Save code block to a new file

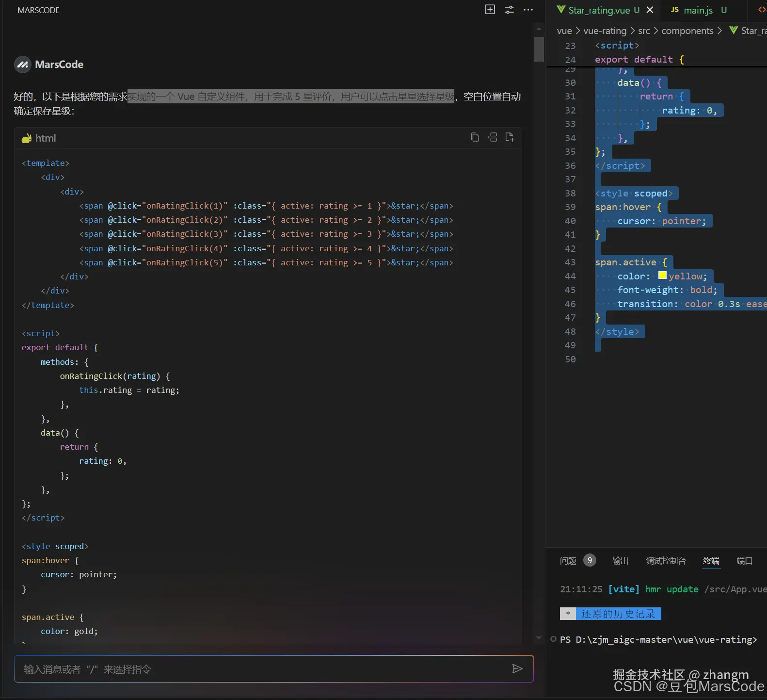pyautogui.click(x=510, y=137)
